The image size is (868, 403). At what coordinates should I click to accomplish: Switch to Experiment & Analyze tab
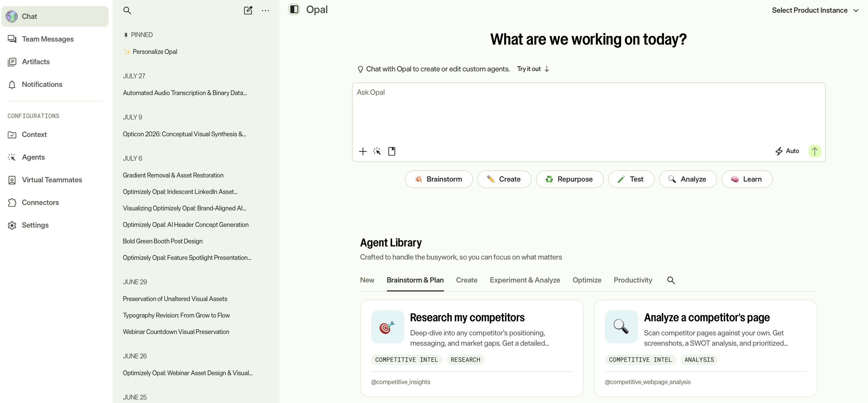(x=525, y=280)
